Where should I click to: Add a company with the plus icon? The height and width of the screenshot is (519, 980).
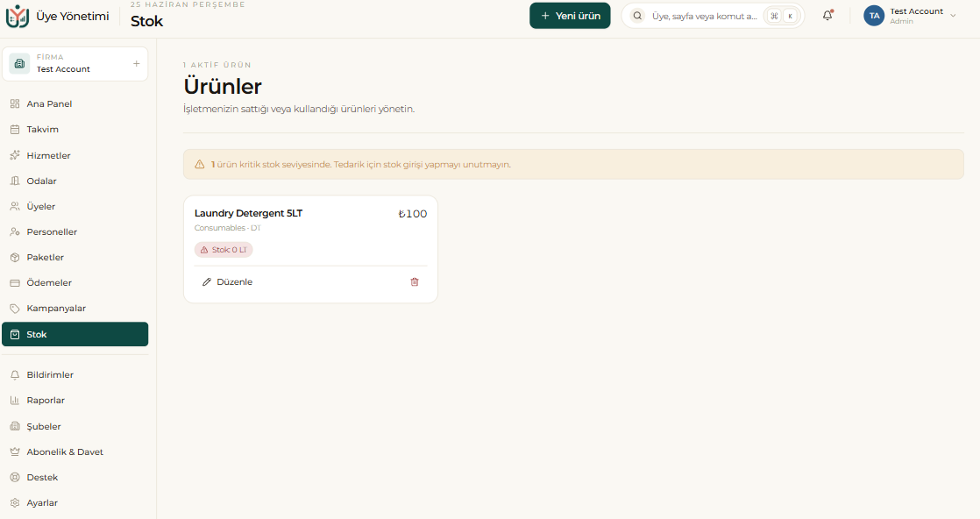point(136,64)
